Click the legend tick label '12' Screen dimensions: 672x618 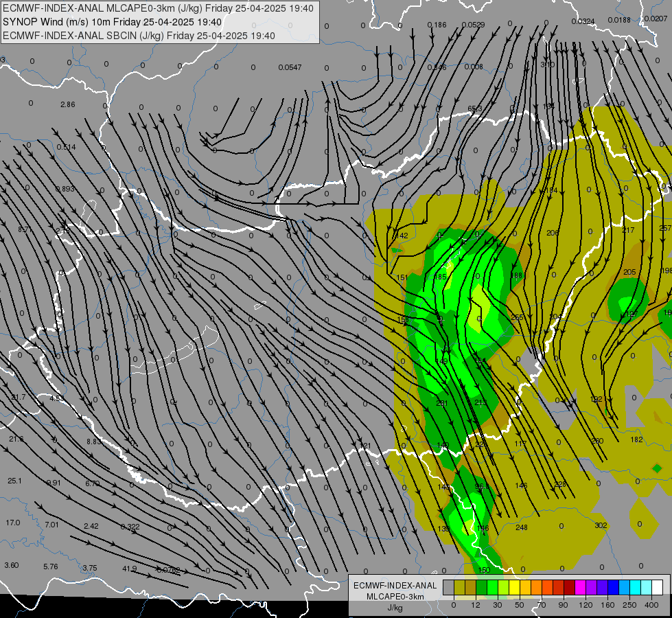[476, 605]
